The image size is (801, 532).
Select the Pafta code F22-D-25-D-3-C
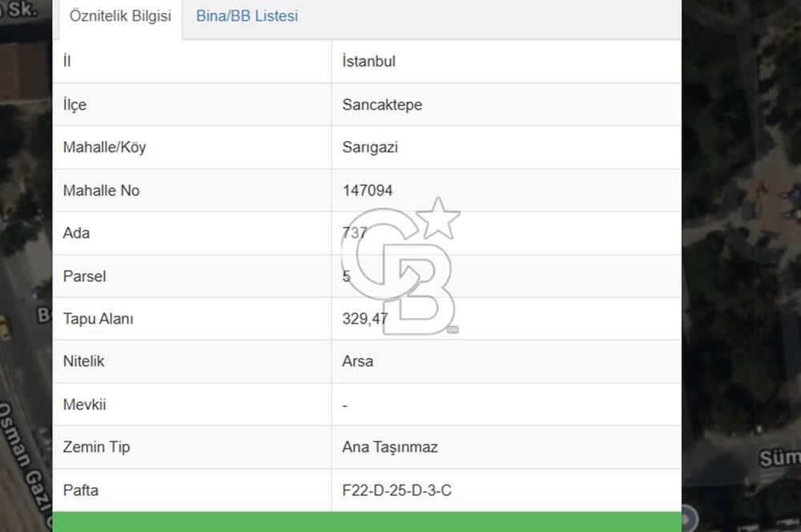pos(397,490)
